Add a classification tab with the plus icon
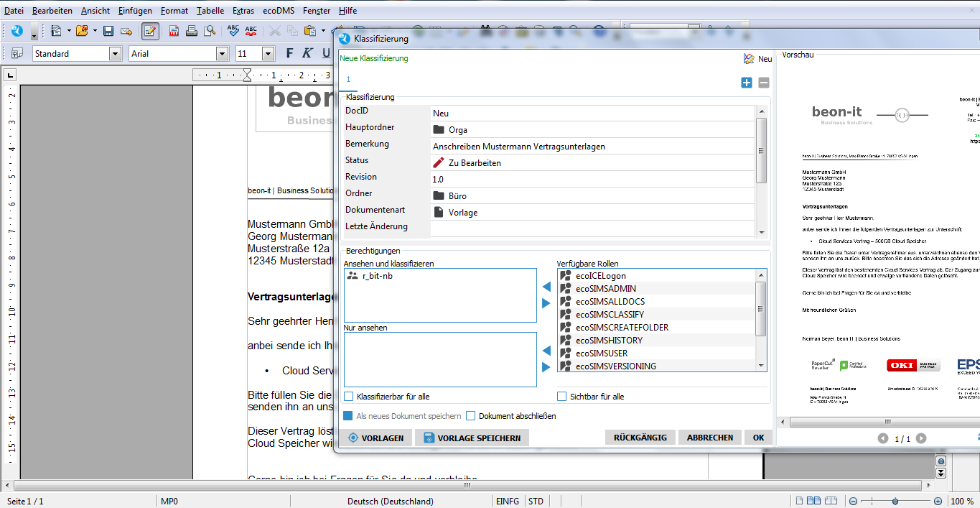The width and height of the screenshot is (980, 508). tap(747, 83)
